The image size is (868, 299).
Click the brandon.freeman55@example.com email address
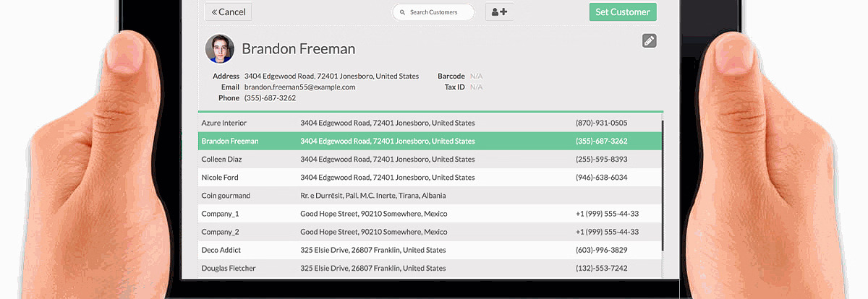[299, 87]
